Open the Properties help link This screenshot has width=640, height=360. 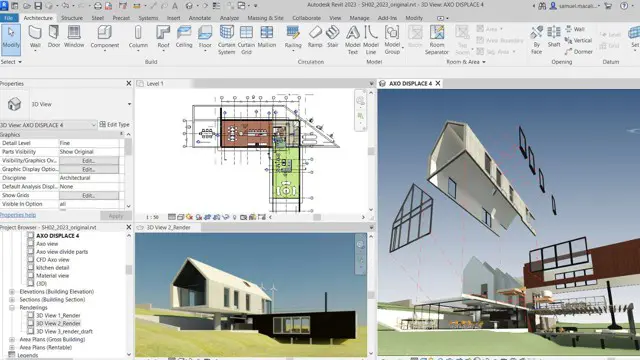tap(18, 215)
